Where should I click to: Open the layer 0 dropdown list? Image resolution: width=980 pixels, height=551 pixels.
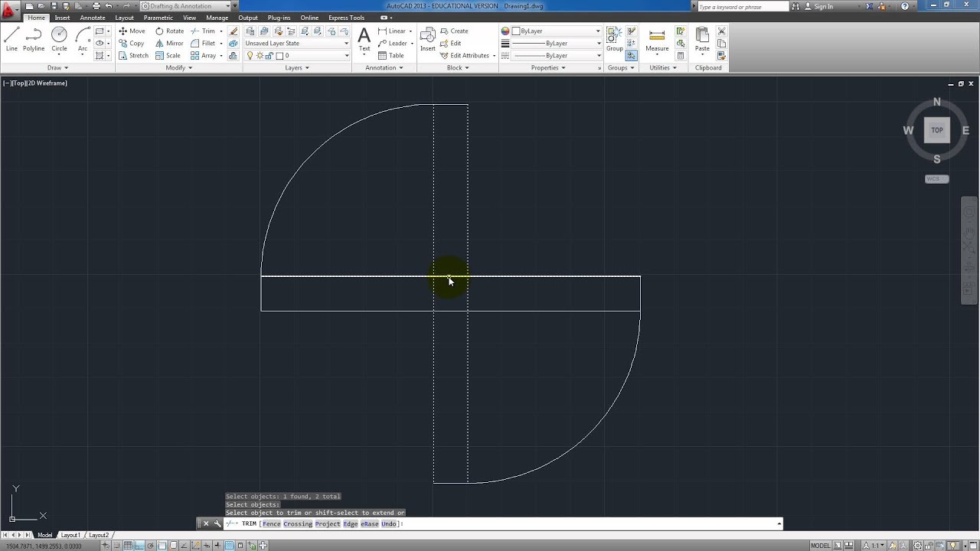pos(297,56)
